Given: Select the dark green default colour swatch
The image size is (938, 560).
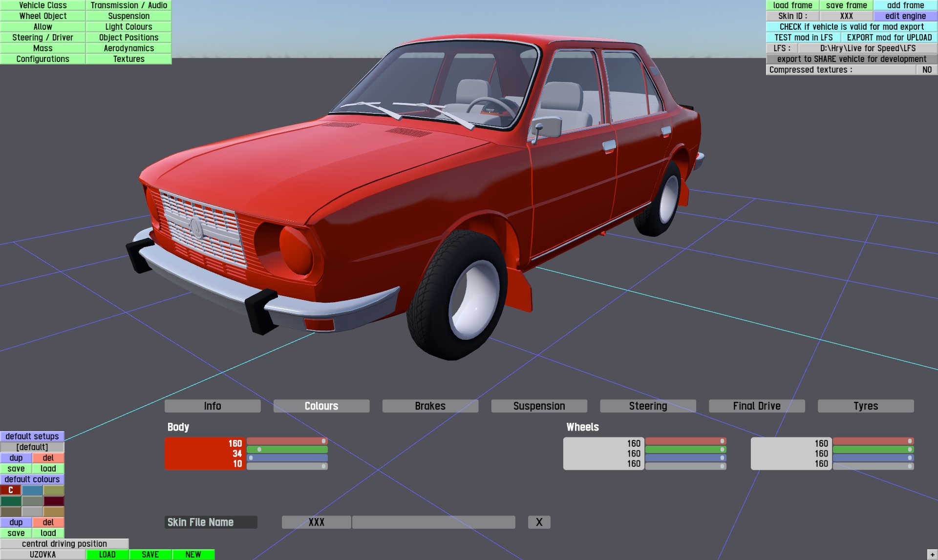Looking at the screenshot, I should click(11, 501).
